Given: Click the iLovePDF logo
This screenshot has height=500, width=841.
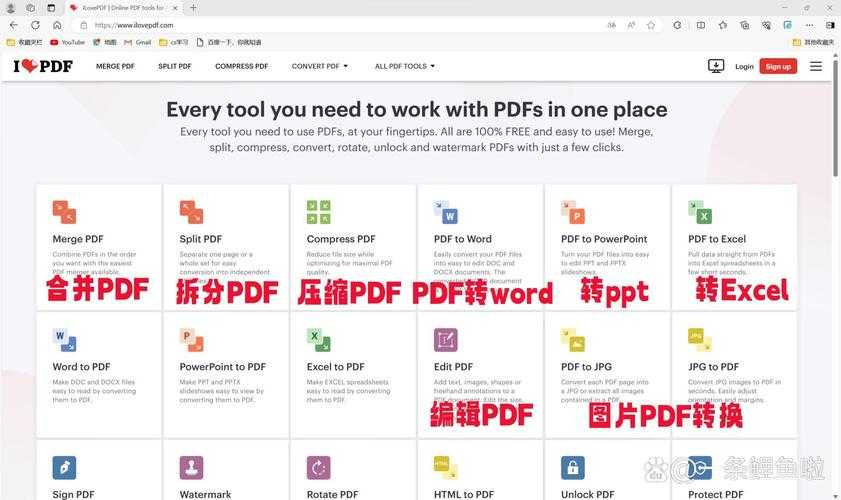Looking at the screenshot, I should coord(43,66).
